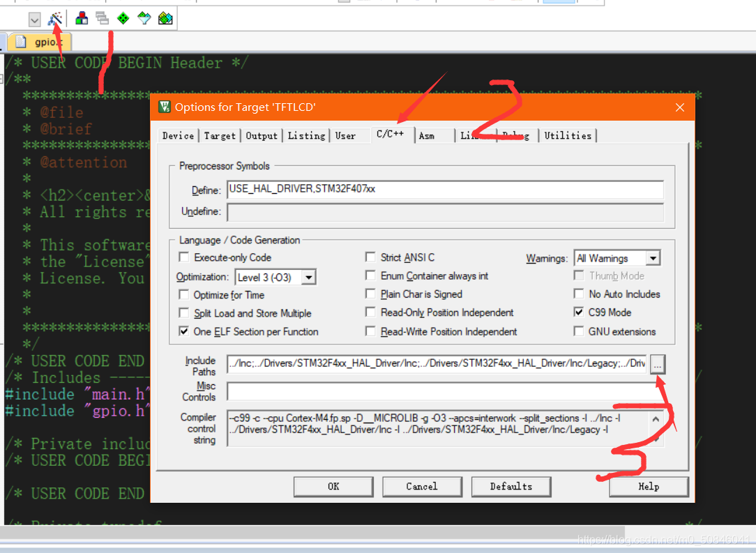This screenshot has height=553, width=756.
Task: Click the #include "main.h" code line
Action: (77, 395)
